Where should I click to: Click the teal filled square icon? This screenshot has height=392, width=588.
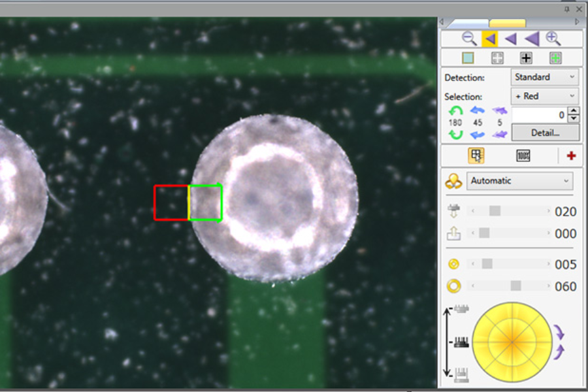tap(468, 58)
